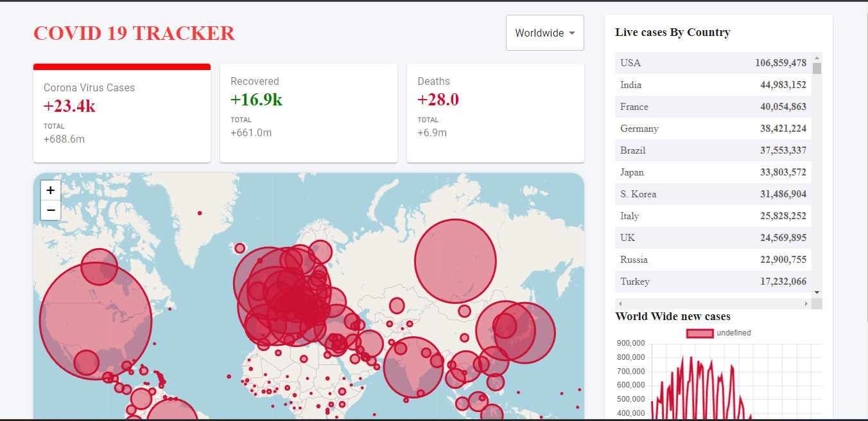Select the Corona Virus Cases card
This screenshot has width=868, height=421.
pyautogui.click(x=122, y=113)
